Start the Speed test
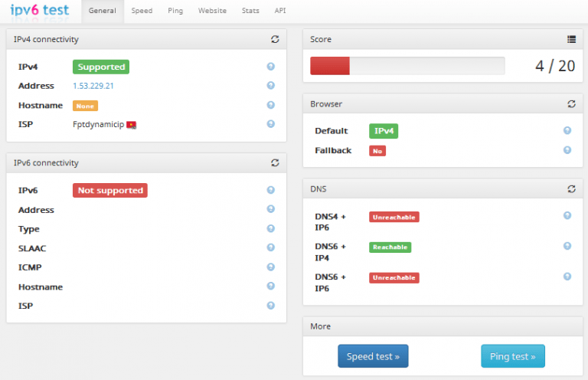Viewport: 588px width, 380px height. click(x=373, y=356)
